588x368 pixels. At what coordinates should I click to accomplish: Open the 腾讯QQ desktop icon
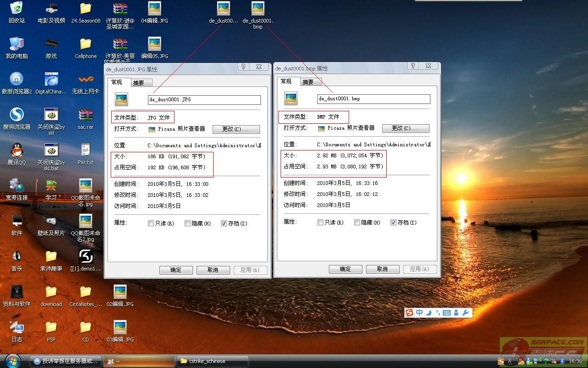[17, 150]
